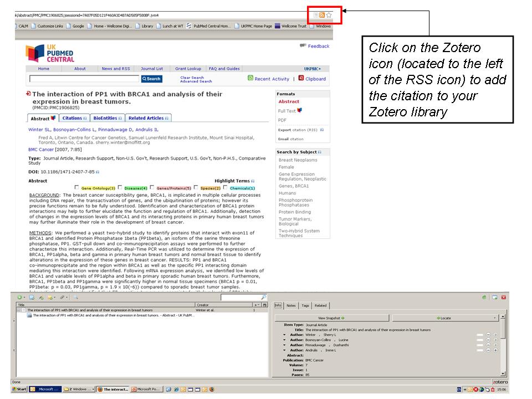Click Zotero paperclip attachment icon

[x=62, y=298]
